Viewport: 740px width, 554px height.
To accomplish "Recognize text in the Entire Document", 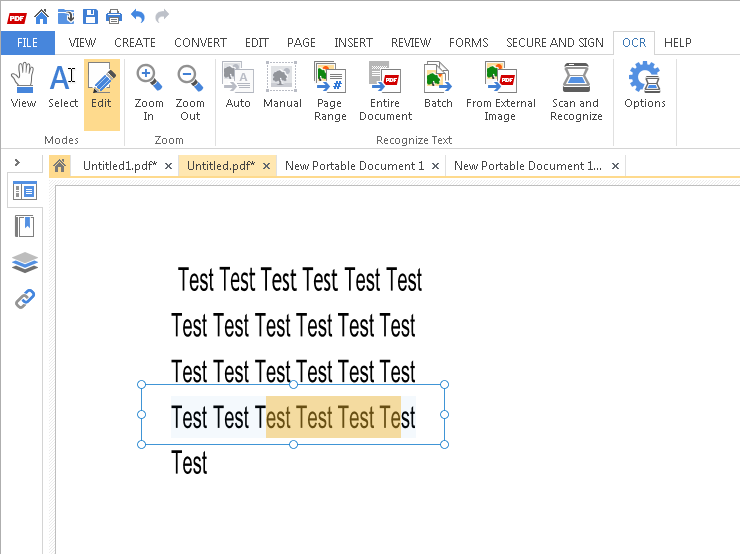I will tap(386, 92).
